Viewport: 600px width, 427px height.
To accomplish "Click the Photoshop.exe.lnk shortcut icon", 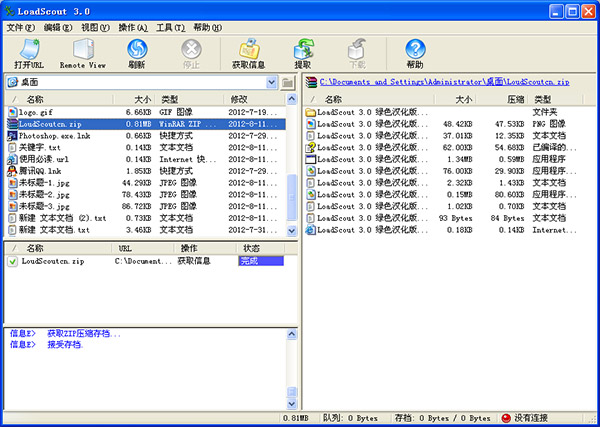I will pos(13,136).
